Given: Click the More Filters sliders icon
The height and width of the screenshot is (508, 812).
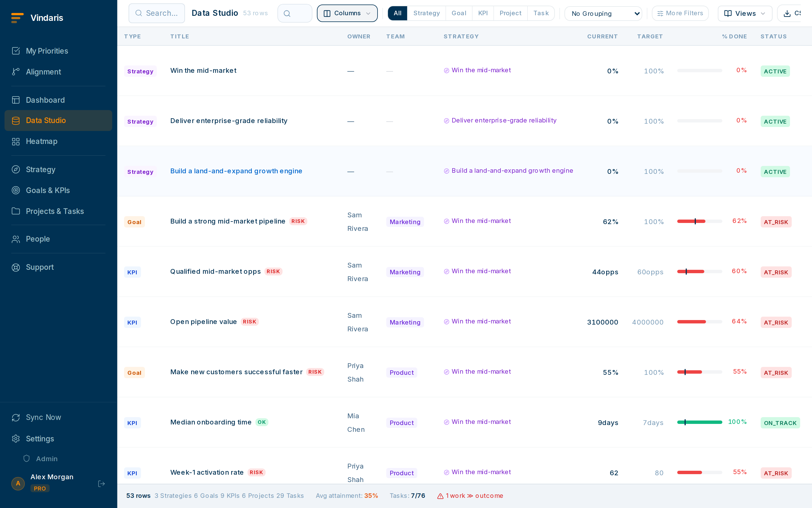Looking at the screenshot, I should (x=660, y=14).
